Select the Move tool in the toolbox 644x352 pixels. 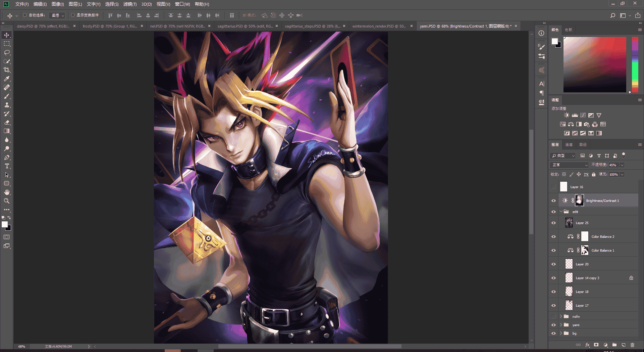[7, 35]
